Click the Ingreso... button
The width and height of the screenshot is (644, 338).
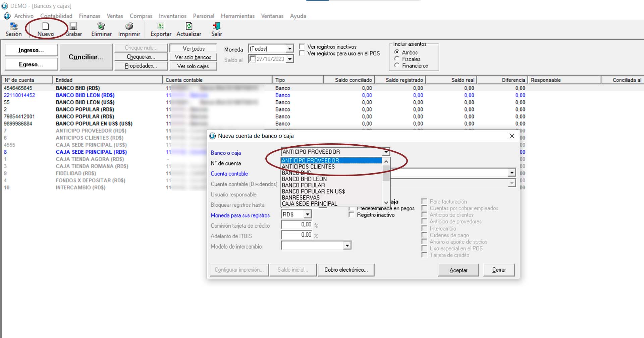pyautogui.click(x=31, y=50)
